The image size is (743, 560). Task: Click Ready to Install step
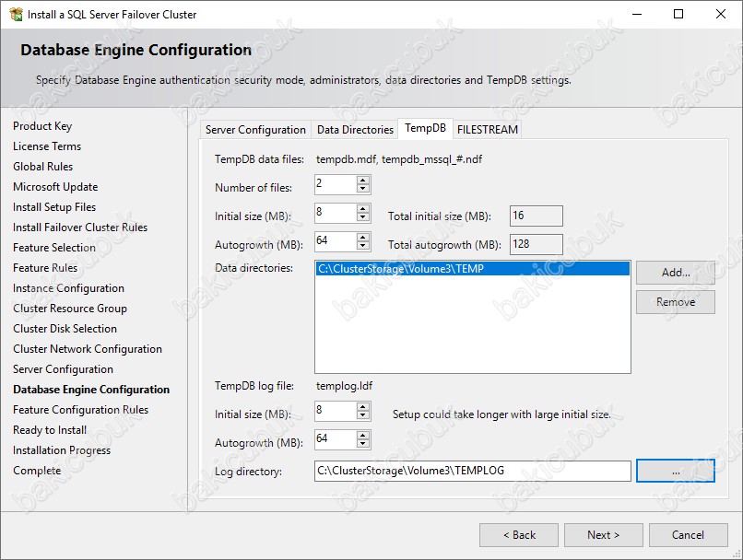click(50, 430)
